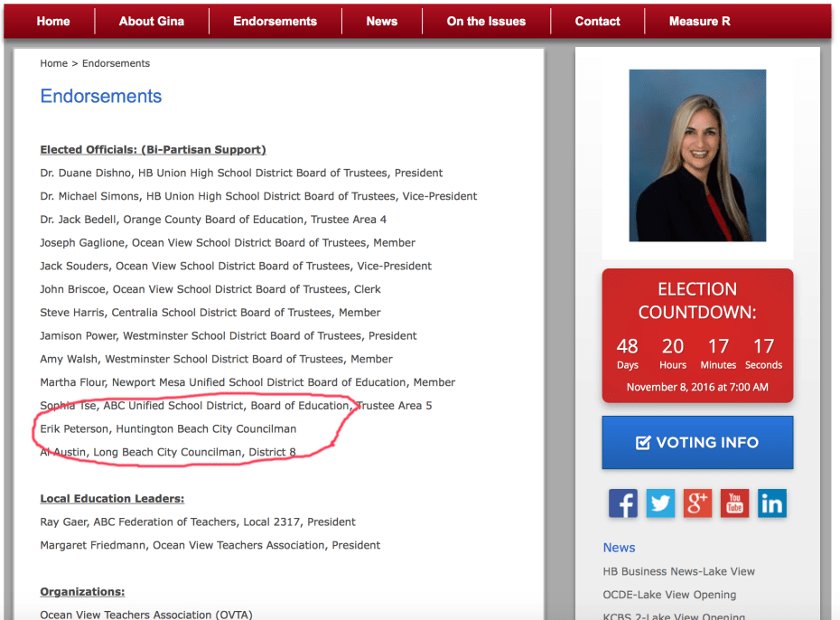Image resolution: width=840 pixels, height=620 pixels.
Task: Go to About Gina page
Action: pyautogui.click(x=152, y=21)
